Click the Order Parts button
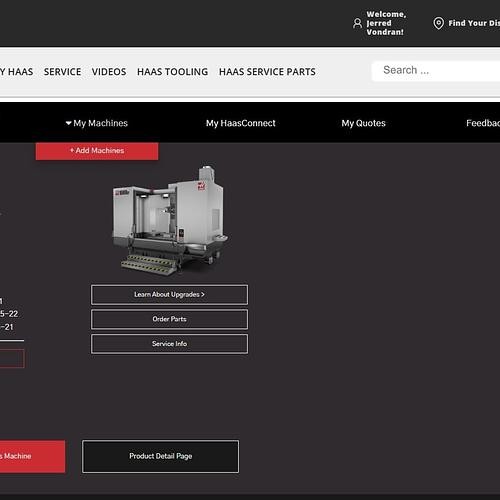The height and width of the screenshot is (500, 500). 169,319
